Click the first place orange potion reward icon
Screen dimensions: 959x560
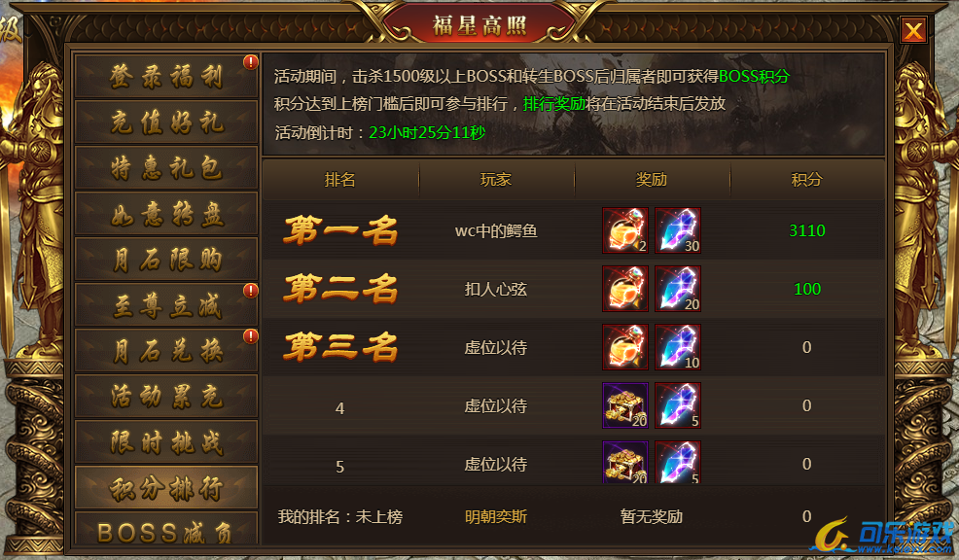tap(625, 230)
